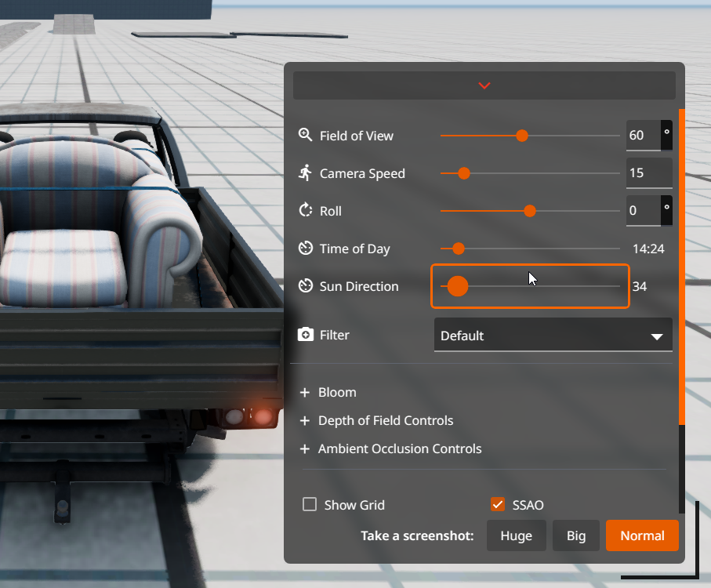This screenshot has height=588, width=711.
Task: Edit the Roll value 0
Action: click(x=643, y=210)
